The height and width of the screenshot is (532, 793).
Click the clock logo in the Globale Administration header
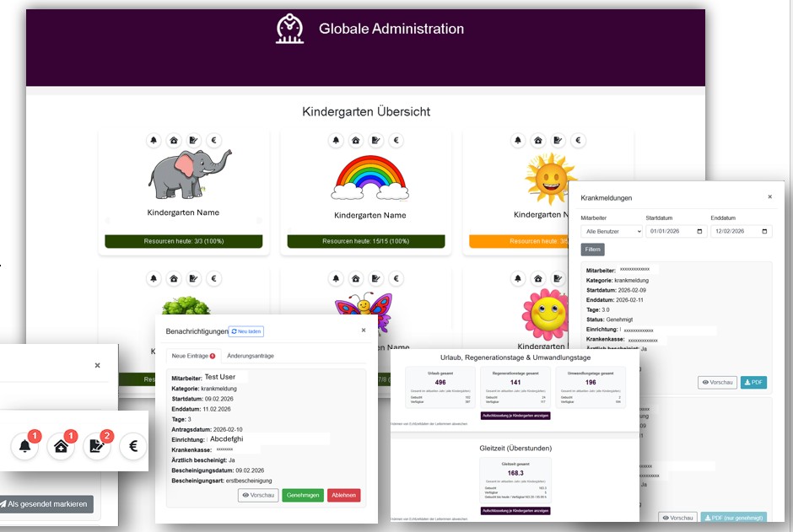tap(289, 30)
